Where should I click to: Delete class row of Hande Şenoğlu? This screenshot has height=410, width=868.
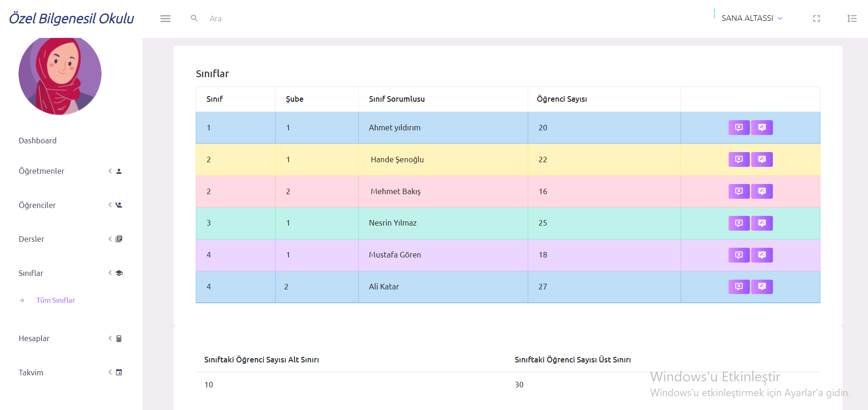click(739, 159)
